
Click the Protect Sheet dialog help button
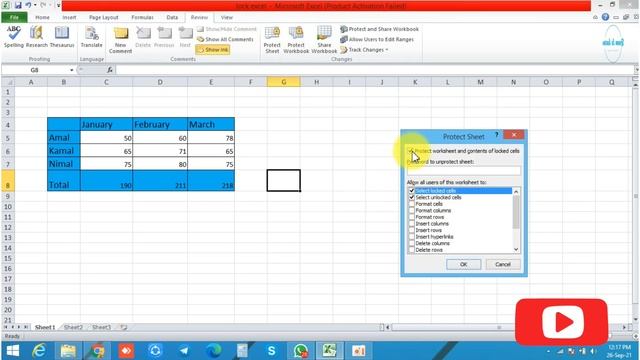(497, 135)
